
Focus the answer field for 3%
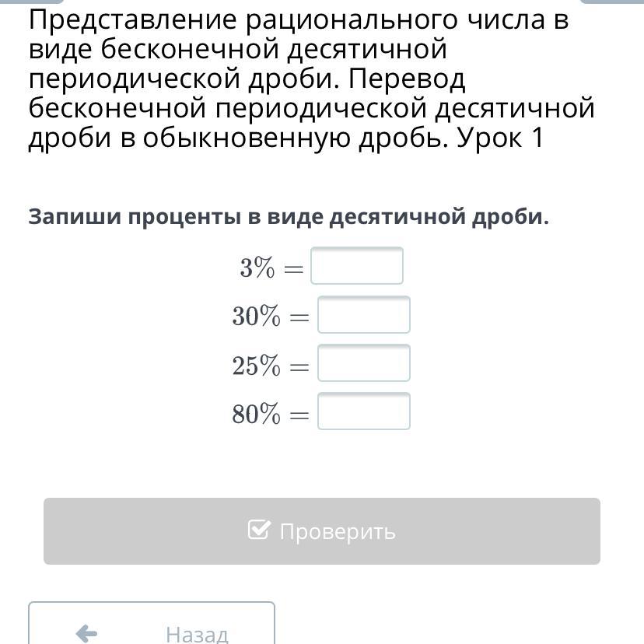coord(357,265)
